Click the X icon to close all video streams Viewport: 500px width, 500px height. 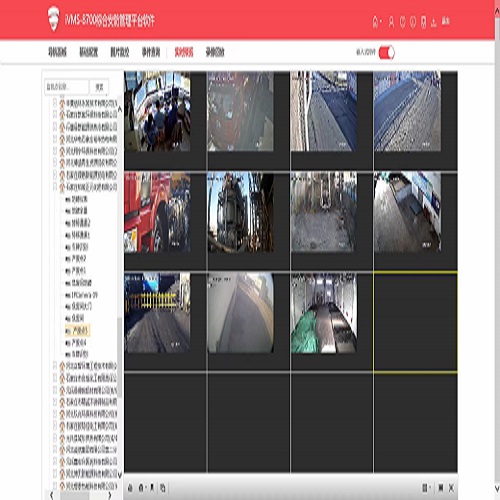[x=451, y=488]
